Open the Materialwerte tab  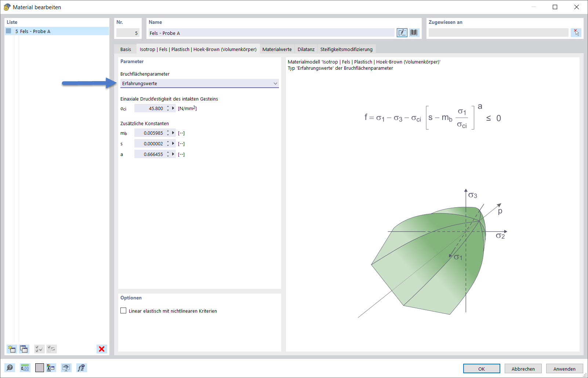tap(277, 49)
